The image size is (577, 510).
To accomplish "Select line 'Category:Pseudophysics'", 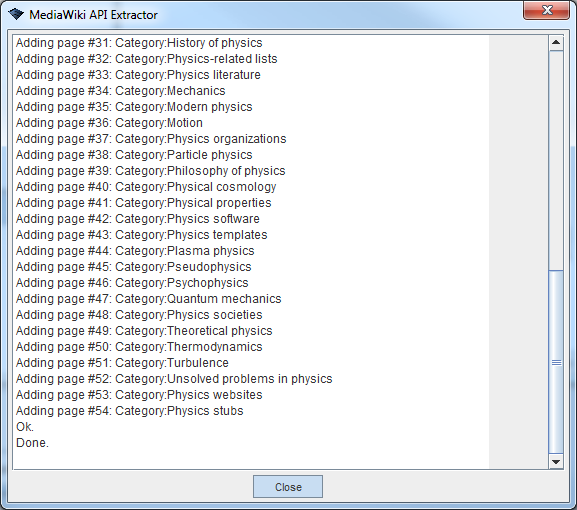I will pos(134,267).
